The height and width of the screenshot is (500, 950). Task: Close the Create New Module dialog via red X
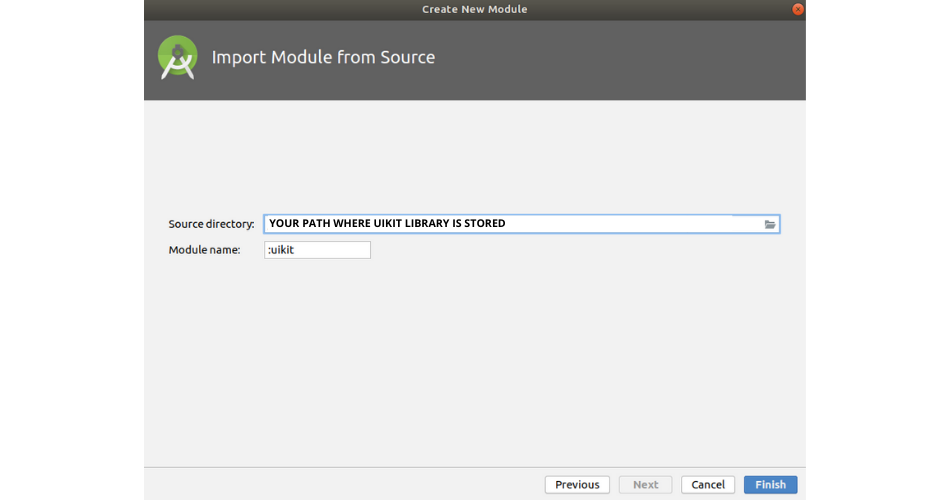click(x=798, y=9)
